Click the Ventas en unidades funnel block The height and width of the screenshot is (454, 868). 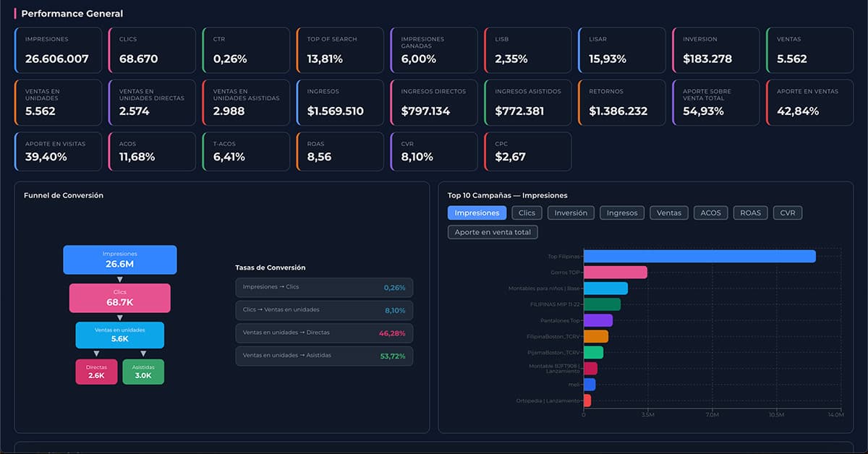pos(120,335)
